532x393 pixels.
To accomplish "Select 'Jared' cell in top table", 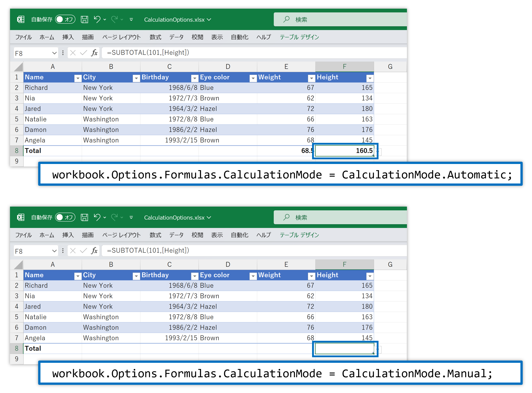I will tap(53, 109).
